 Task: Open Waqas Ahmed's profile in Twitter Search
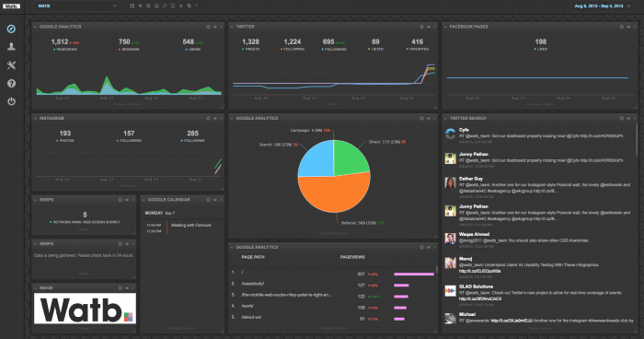click(x=474, y=235)
